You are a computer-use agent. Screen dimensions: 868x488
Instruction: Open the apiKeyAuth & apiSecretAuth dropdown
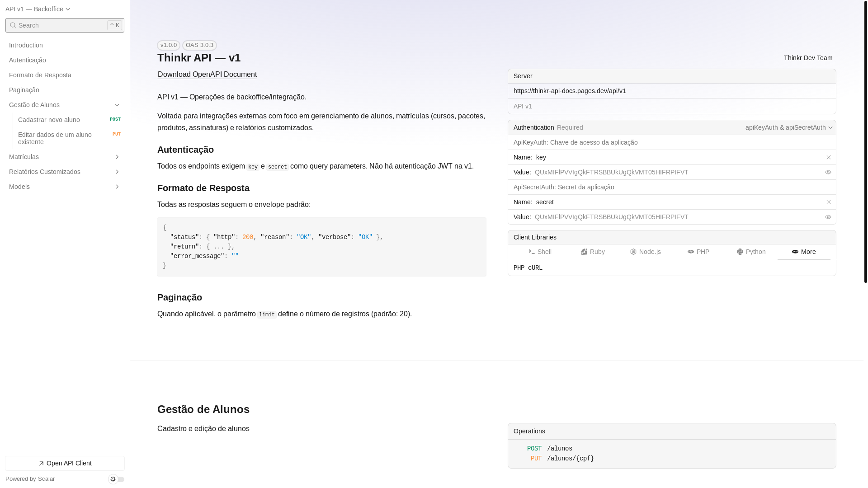[x=789, y=127]
